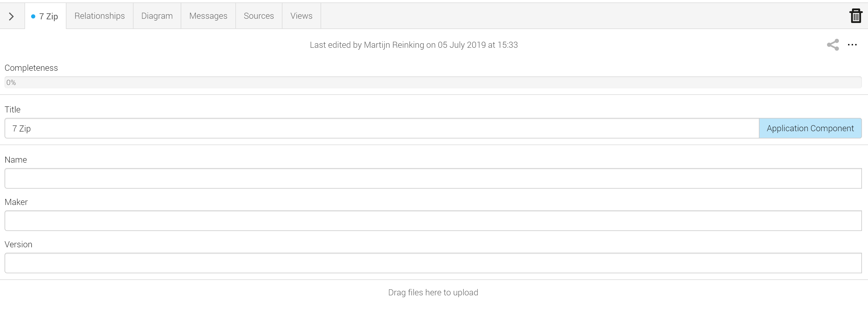Click the 0% completeness label
Viewport: 868px width, 315px height.
point(11,82)
